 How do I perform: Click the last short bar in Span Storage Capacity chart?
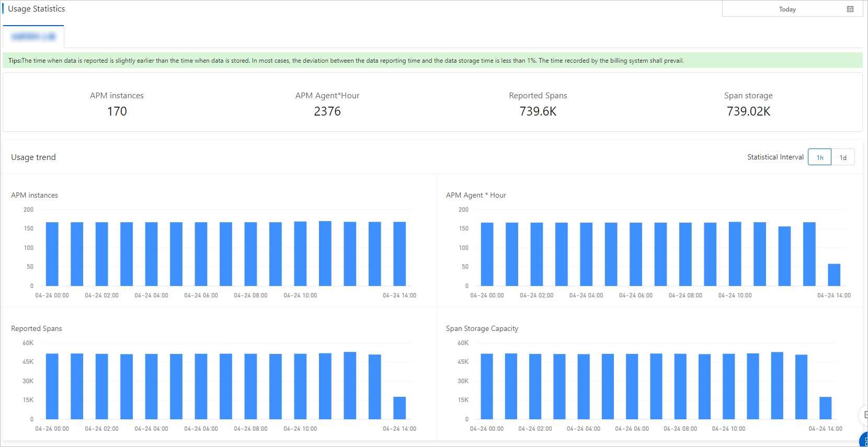[x=826, y=408]
